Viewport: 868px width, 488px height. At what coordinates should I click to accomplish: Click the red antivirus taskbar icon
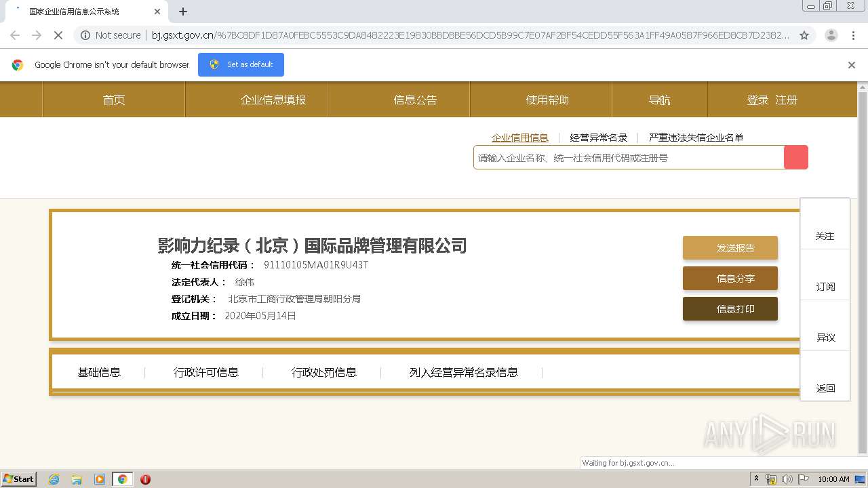145,479
